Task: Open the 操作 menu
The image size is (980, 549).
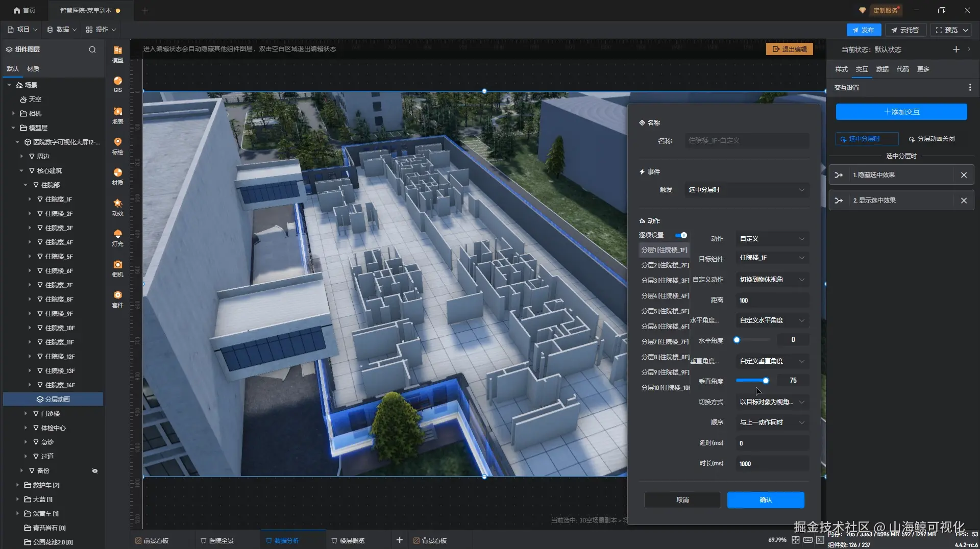Action: point(101,30)
